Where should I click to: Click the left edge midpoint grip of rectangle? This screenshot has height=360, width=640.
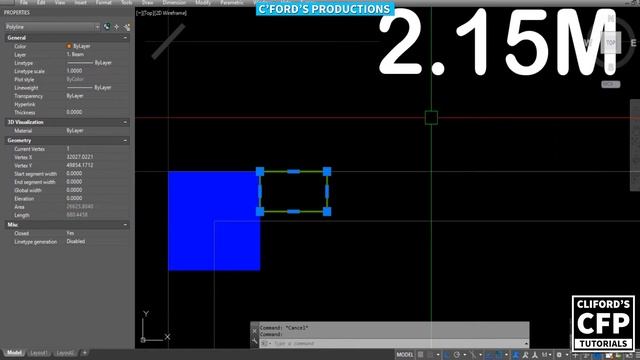(260, 191)
